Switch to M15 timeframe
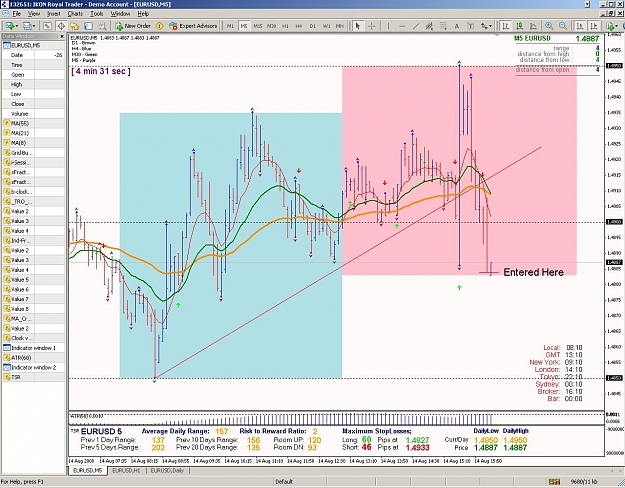The height and width of the screenshot is (488, 625). point(257,26)
